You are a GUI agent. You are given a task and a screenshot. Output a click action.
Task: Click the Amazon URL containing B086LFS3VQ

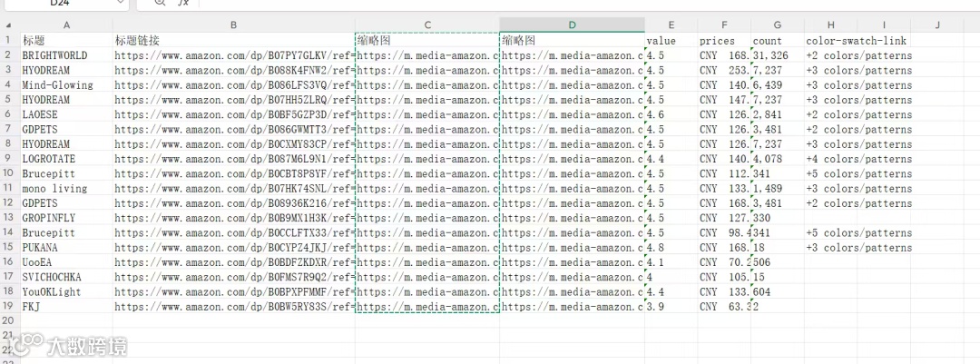tap(234, 85)
